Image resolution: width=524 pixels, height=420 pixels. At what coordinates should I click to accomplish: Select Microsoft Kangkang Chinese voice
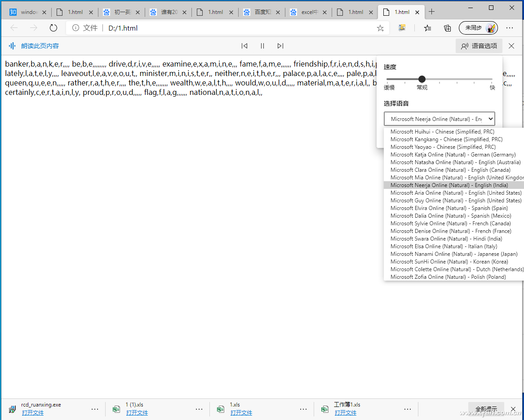[x=454, y=139]
